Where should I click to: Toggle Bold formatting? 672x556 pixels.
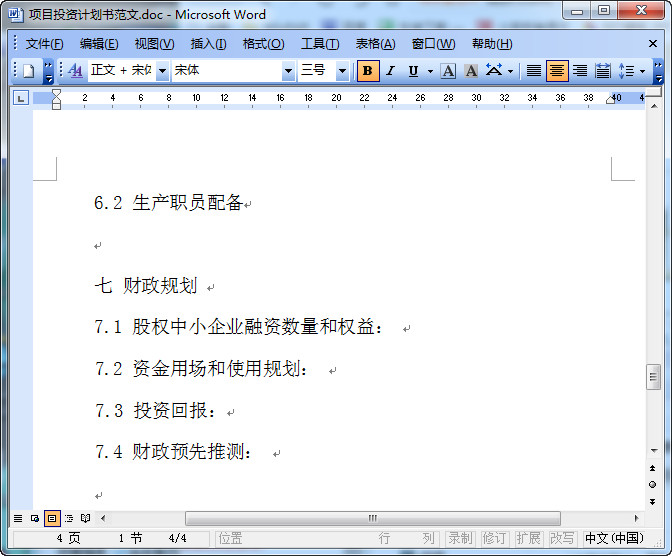pos(368,71)
